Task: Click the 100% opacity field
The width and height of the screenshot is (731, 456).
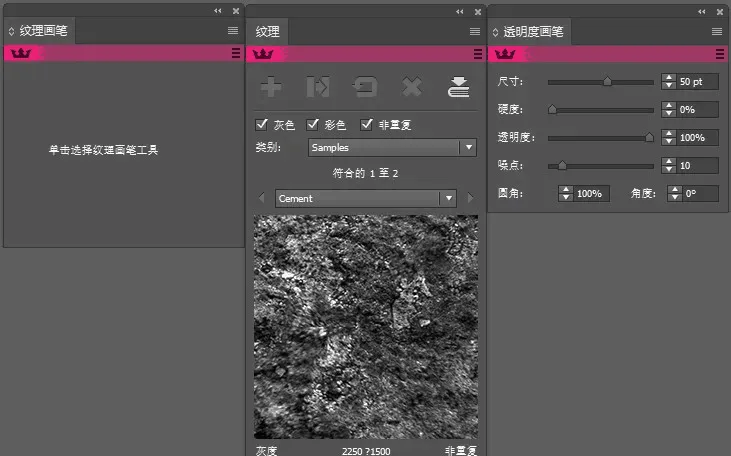Action: (697, 138)
